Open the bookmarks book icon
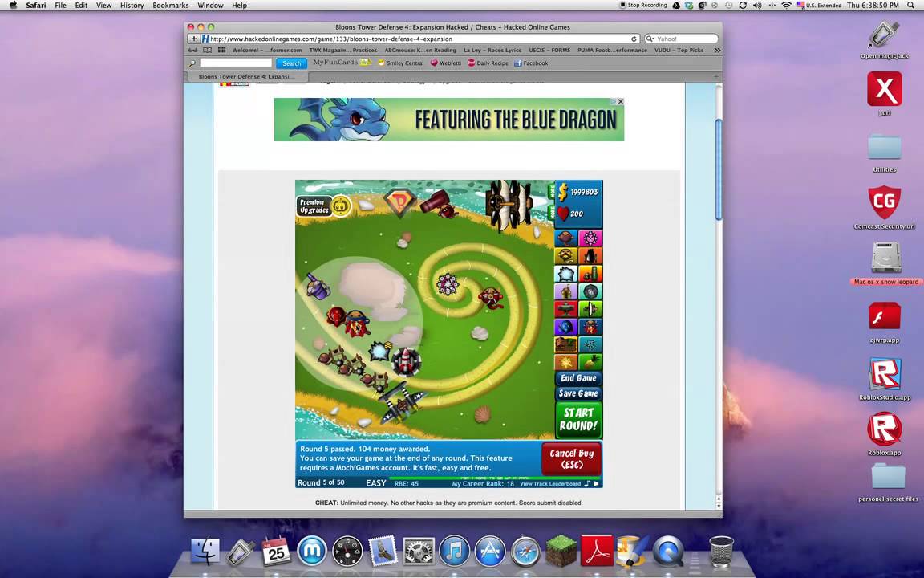Screen dimensions: 924x578 tap(207, 50)
